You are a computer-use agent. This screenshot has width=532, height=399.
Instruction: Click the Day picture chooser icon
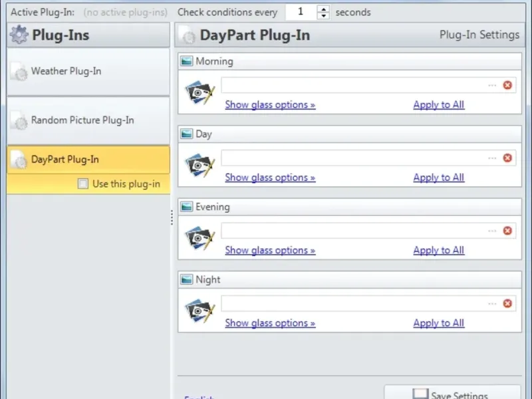tap(199, 165)
